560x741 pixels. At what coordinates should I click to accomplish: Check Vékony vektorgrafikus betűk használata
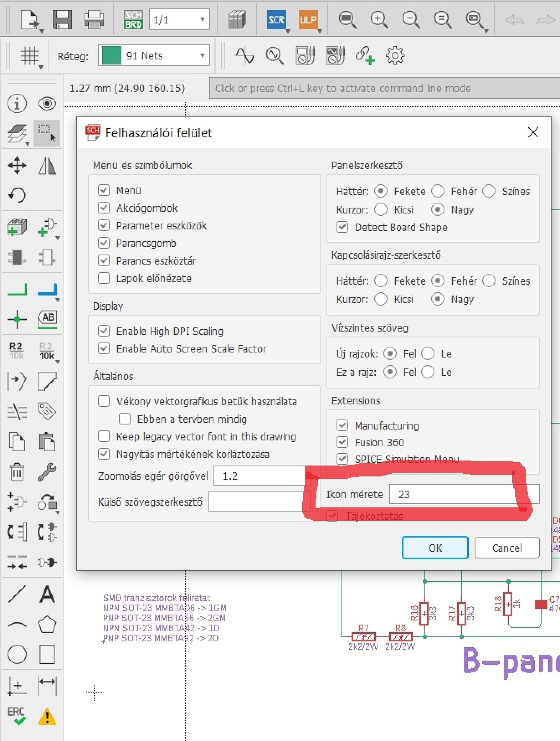coord(103,401)
